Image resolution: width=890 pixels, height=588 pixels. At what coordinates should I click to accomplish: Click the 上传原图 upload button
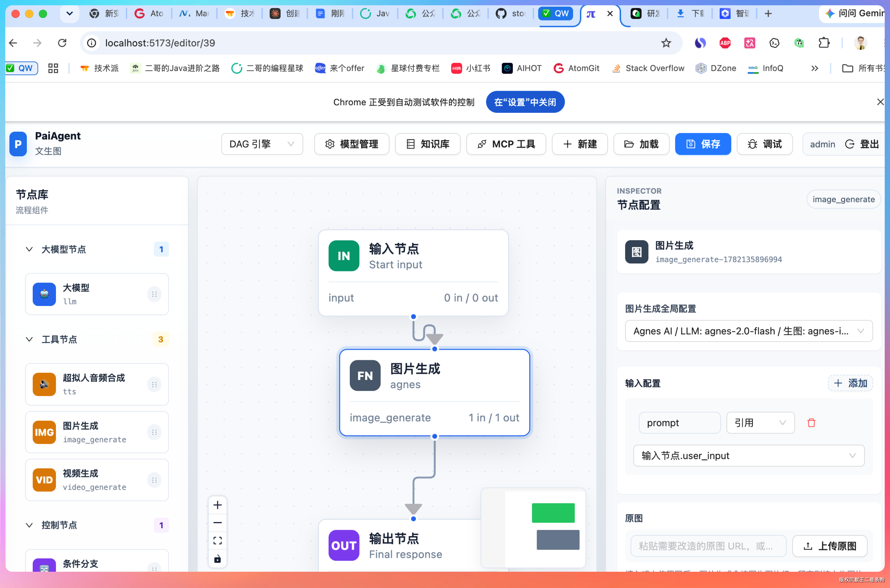click(x=830, y=546)
